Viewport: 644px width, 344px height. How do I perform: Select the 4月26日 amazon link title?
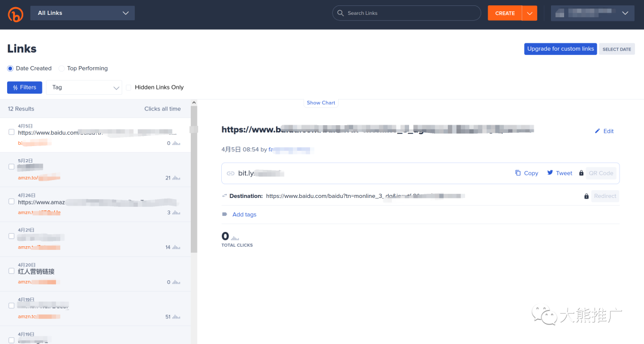tap(97, 202)
